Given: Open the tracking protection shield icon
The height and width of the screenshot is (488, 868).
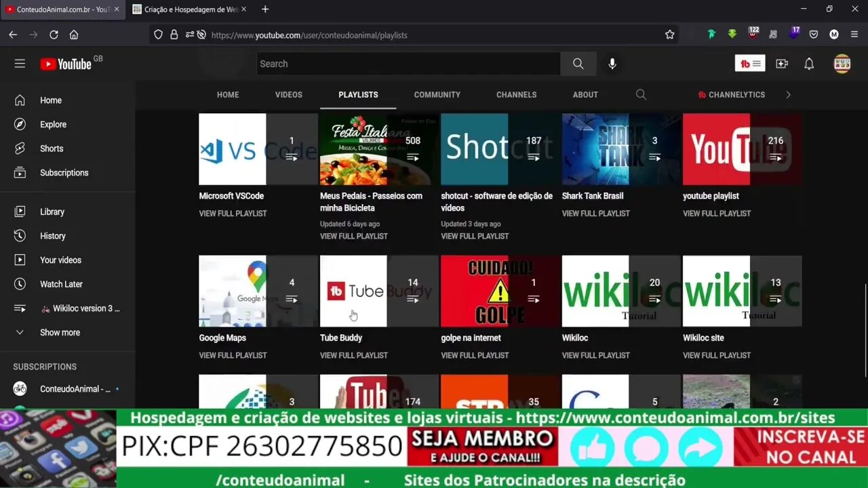Looking at the screenshot, I should tap(158, 35).
